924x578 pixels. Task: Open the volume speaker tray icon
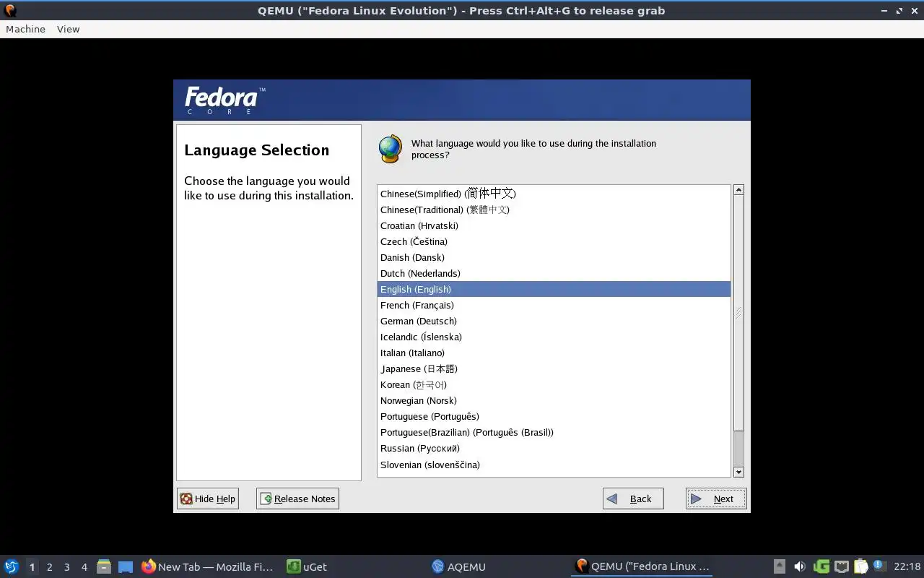799,566
